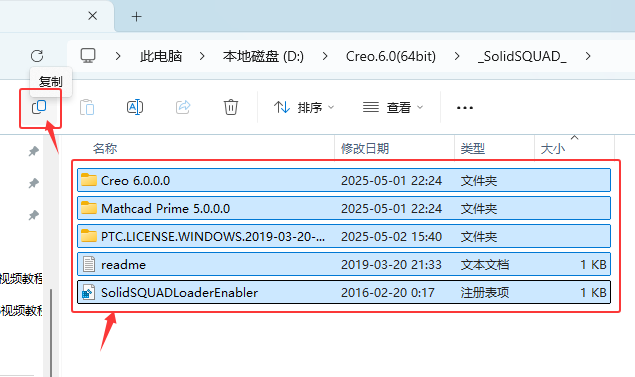Click Mathcad Prime folder icon
Viewport: 635px width, 377px height.
tap(89, 207)
